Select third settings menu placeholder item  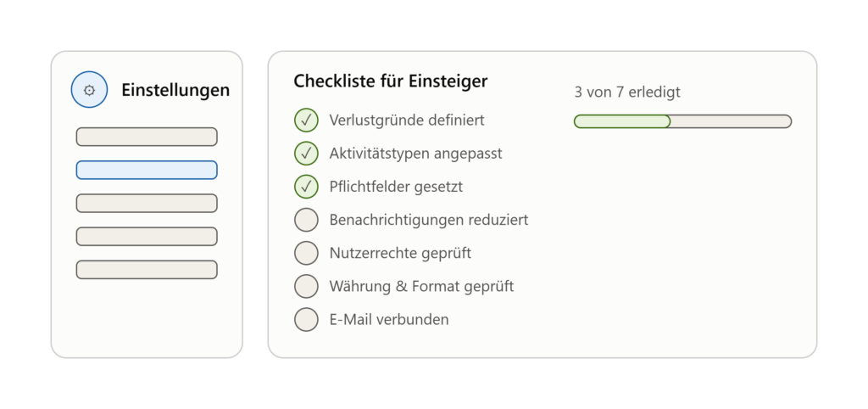tap(147, 204)
